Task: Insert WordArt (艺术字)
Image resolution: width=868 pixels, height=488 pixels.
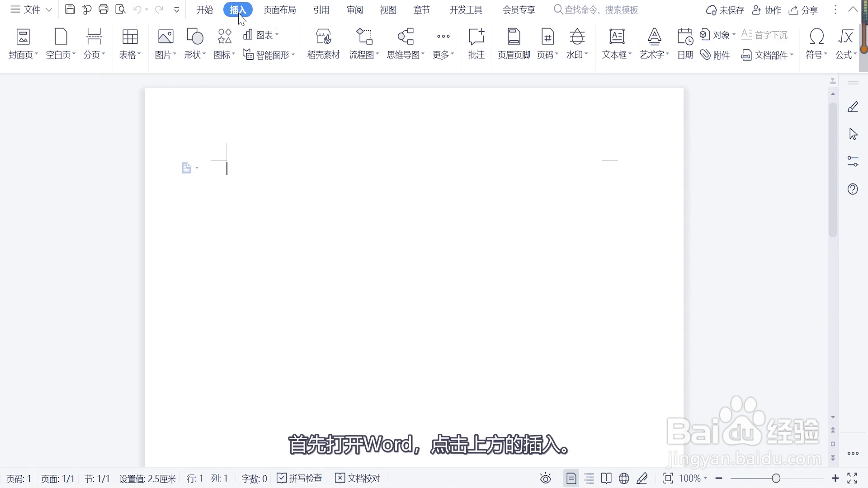Action: point(654,44)
